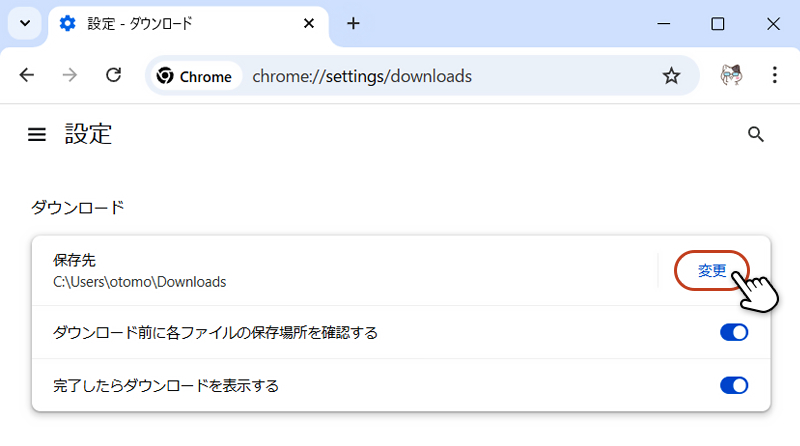
Task: Open the settings hamburger menu
Action: pos(37,134)
